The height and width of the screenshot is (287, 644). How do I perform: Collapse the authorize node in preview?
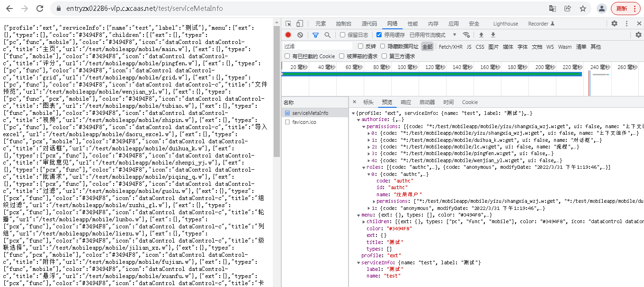tap(358, 120)
